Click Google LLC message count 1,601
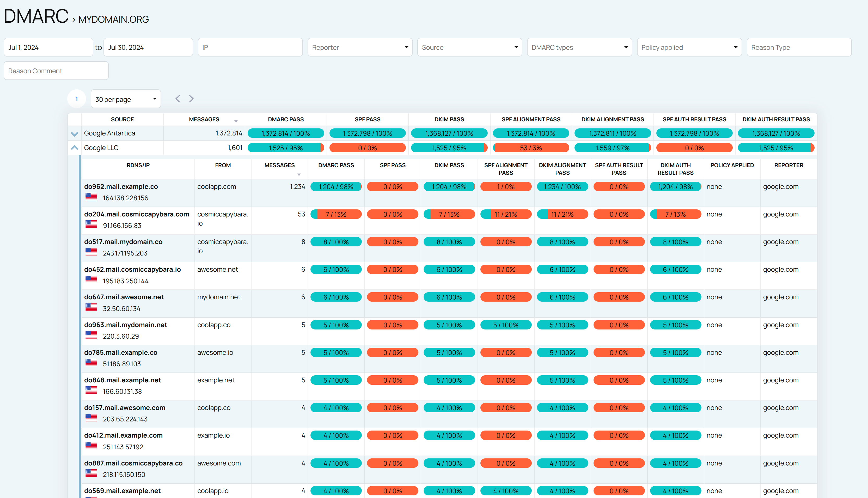Viewport: 868px width, 498px height. [x=235, y=148]
